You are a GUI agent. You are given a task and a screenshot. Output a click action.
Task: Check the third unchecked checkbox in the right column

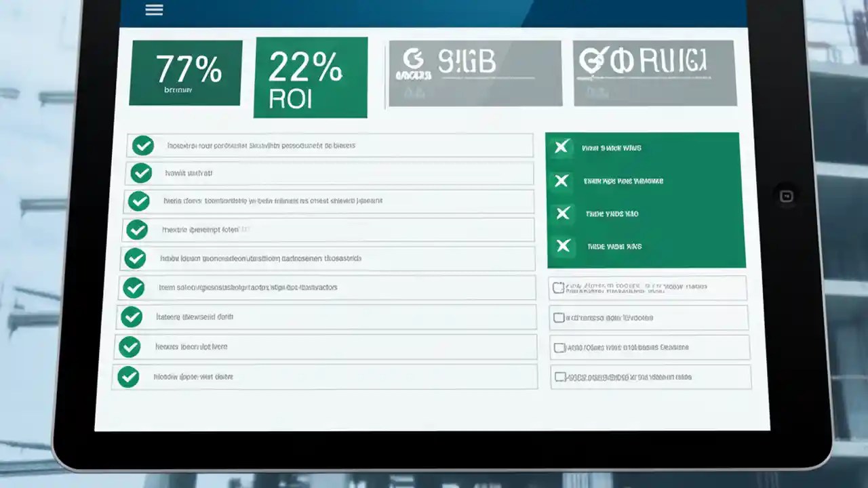point(559,347)
